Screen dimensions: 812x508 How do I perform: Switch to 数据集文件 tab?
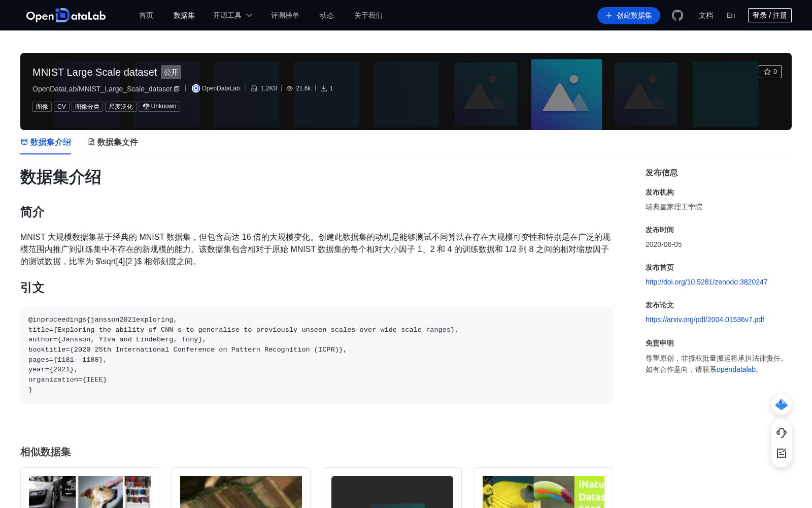(113, 142)
